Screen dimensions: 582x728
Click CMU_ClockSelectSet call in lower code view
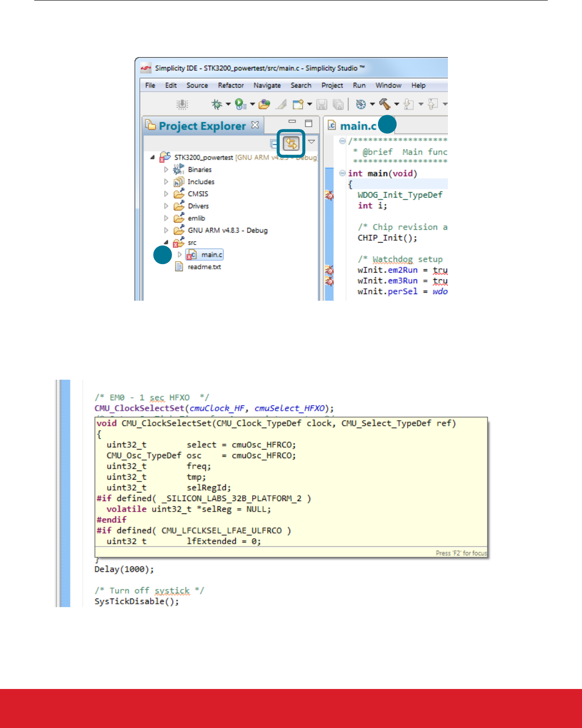[214, 408]
